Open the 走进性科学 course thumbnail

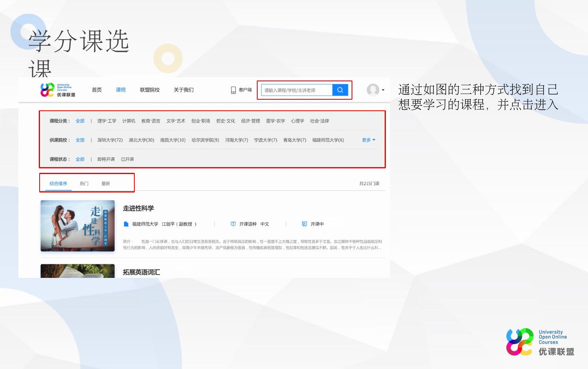click(x=78, y=226)
